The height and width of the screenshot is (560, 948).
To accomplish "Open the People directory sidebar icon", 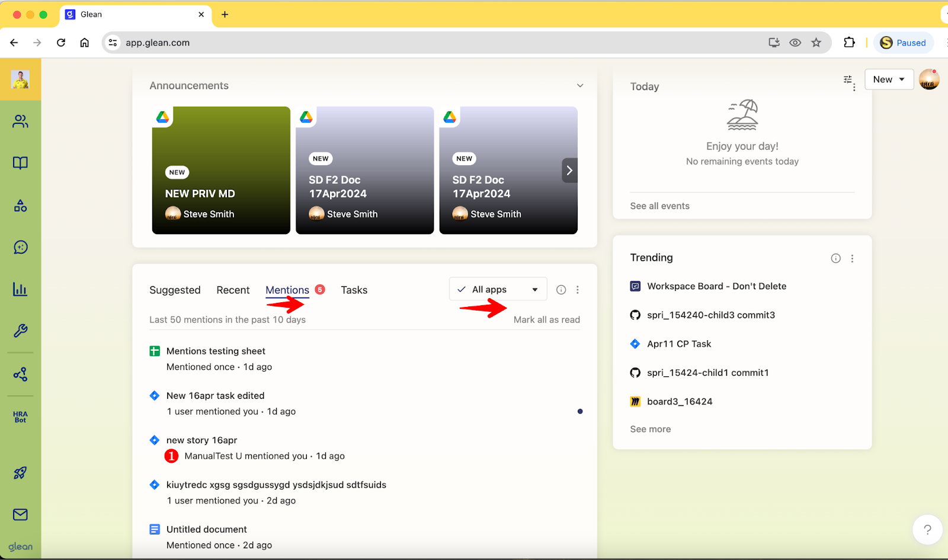I will pyautogui.click(x=20, y=121).
